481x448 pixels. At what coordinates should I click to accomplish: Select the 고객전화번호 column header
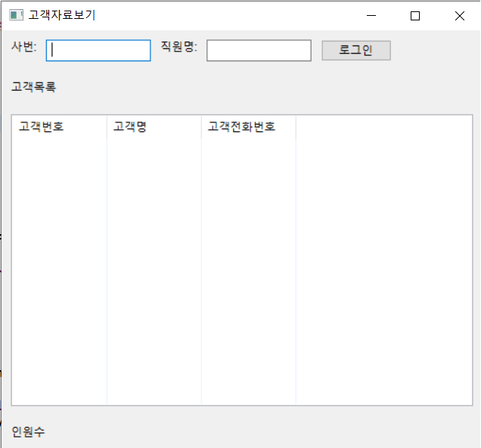tap(249, 127)
